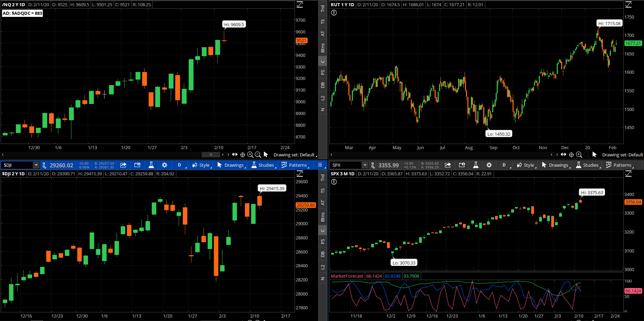
Task: Open list menu icon in $DJI toolbar
Action: click(320, 165)
